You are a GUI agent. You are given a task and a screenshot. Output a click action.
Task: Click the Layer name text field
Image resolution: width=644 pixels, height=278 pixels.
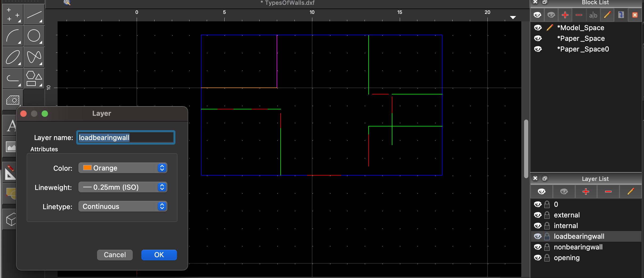point(126,138)
